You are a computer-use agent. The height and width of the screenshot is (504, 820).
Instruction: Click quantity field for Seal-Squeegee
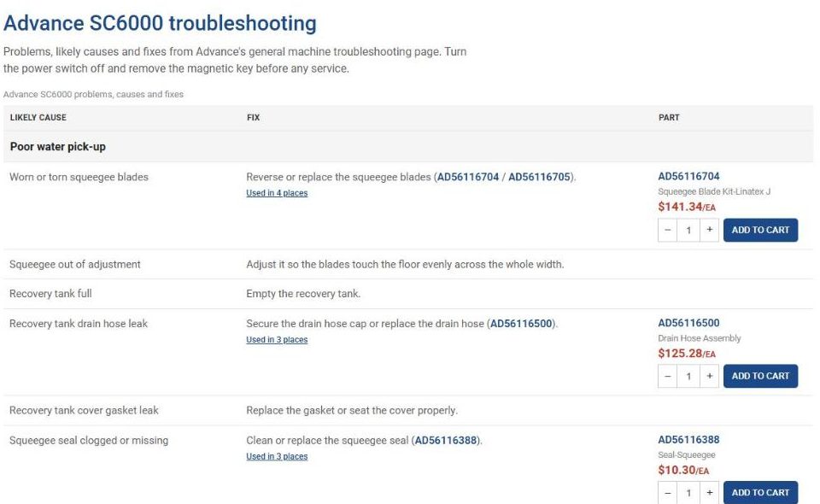tap(688, 493)
